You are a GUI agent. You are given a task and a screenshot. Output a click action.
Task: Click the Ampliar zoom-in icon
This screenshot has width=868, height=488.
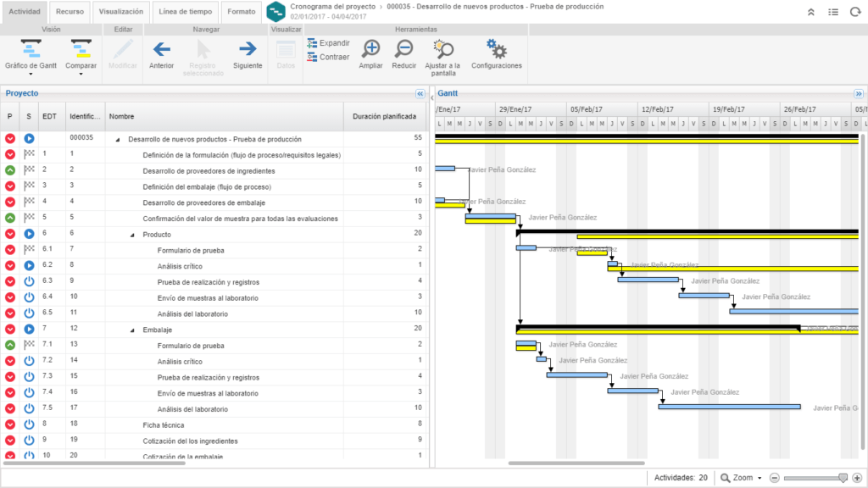370,49
